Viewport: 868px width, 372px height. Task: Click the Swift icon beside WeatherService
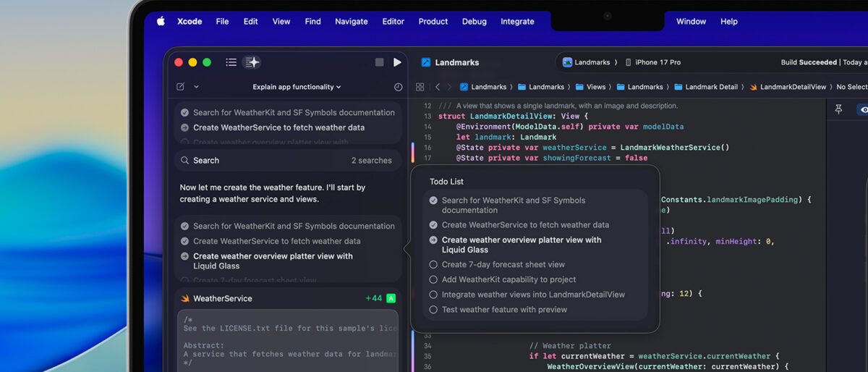coord(185,298)
